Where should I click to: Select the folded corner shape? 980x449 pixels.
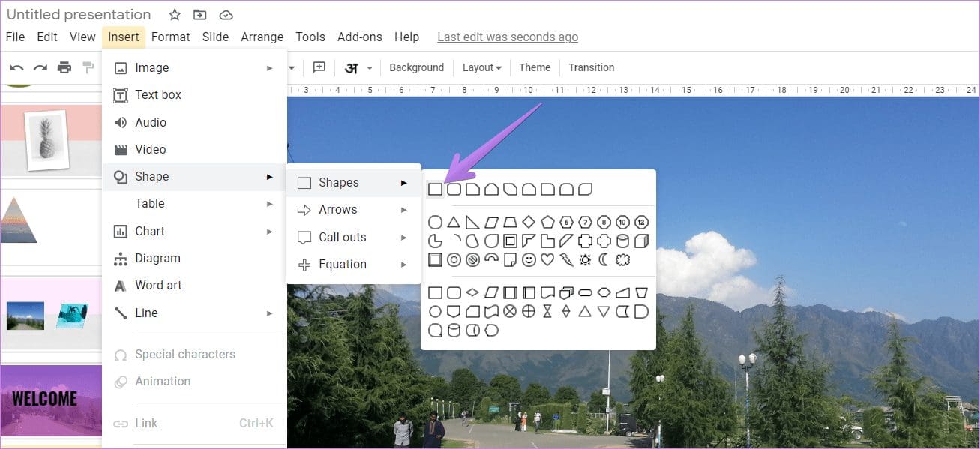point(510,259)
